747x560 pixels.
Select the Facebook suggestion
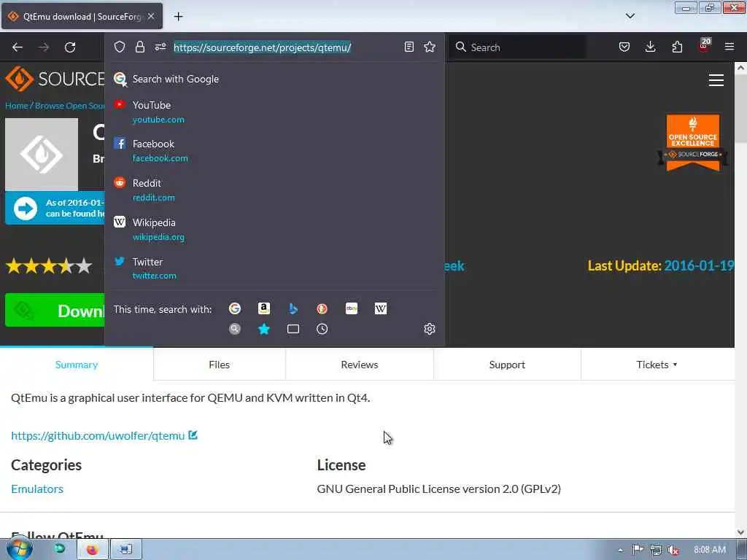tap(274, 150)
